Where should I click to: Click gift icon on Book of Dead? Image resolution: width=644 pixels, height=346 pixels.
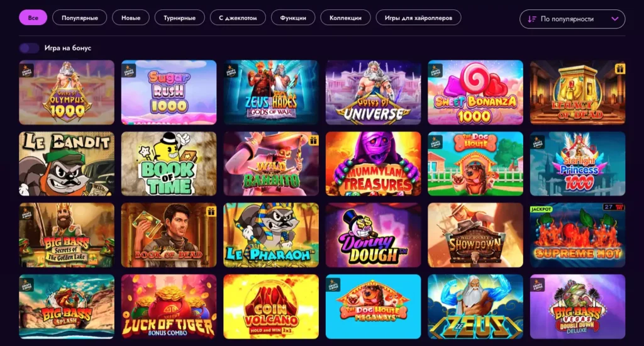pyautogui.click(x=211, y=211)
